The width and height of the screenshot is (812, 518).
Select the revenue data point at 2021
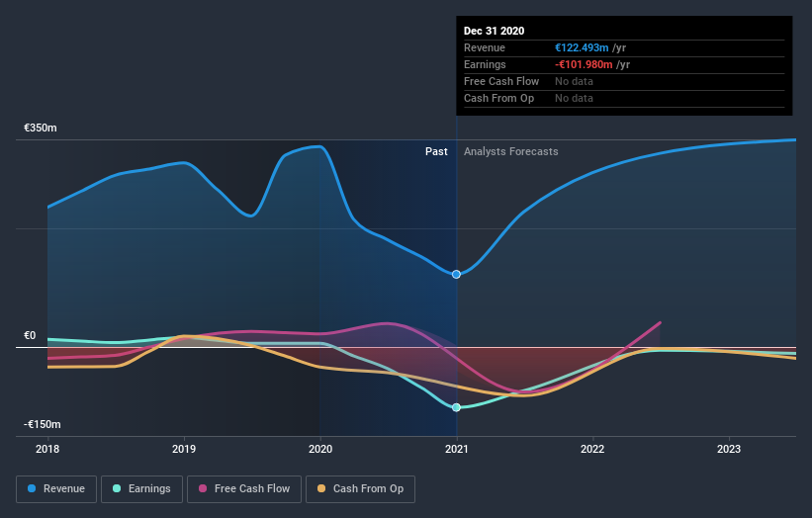(456, 274)
